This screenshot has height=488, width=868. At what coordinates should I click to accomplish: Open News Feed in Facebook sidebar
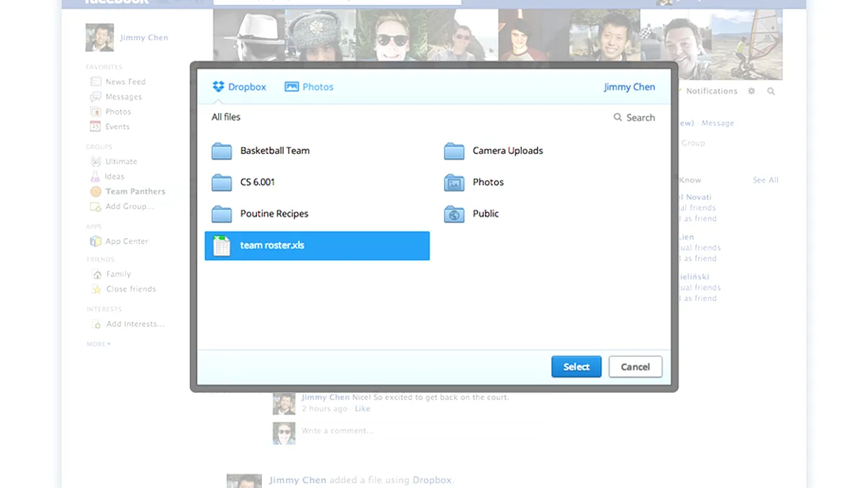[x=125, y=82]
